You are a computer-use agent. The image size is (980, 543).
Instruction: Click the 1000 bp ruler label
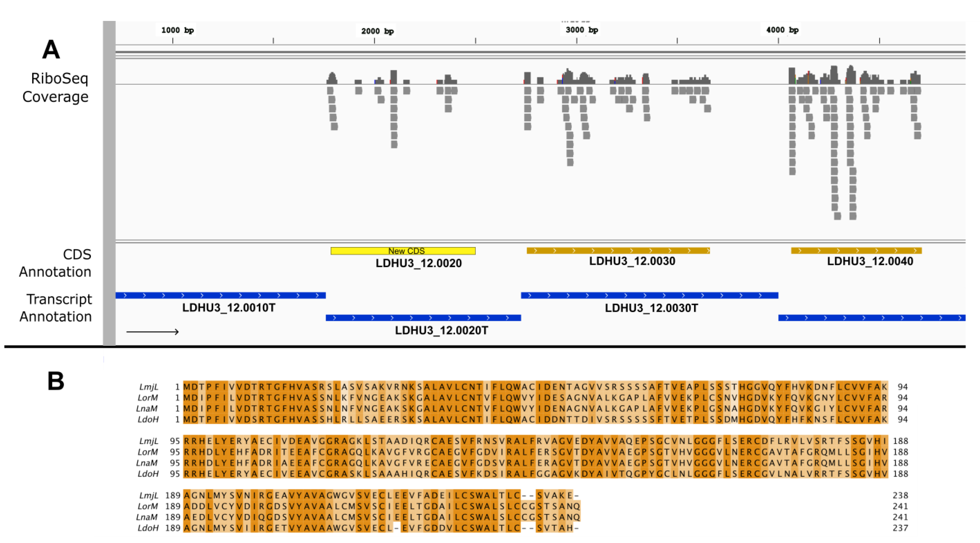click(x=177, y=30)
